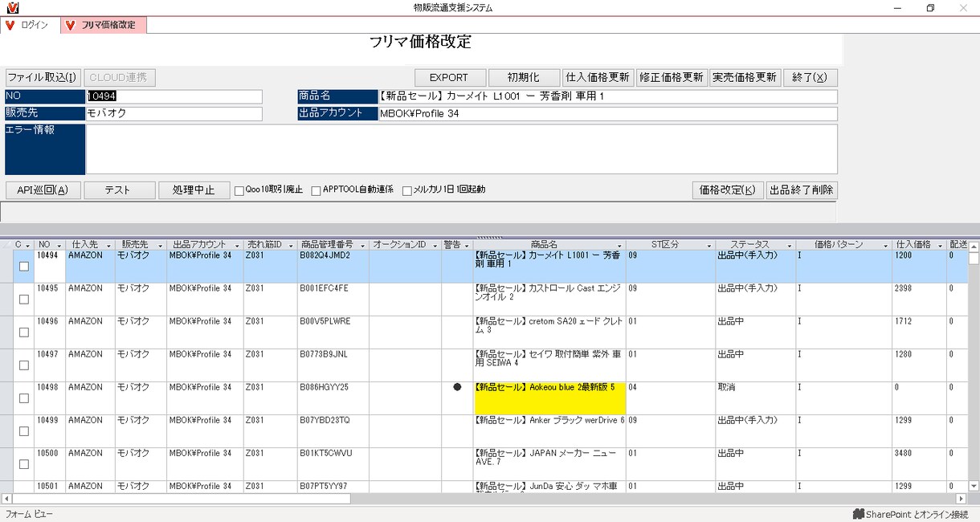Click into the 販売先 field showing モバオク

174,113
